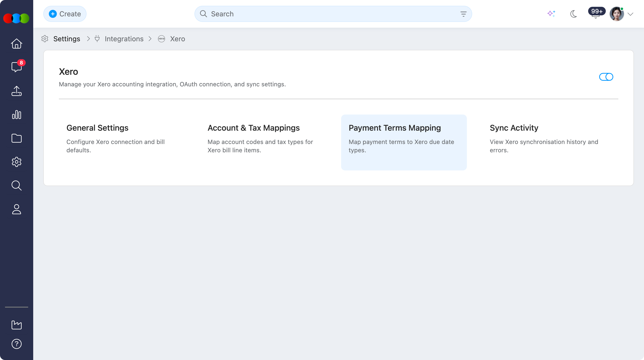Open the help question mark icon
This screenshot has height=360, width=644.
tap(17, 344)
